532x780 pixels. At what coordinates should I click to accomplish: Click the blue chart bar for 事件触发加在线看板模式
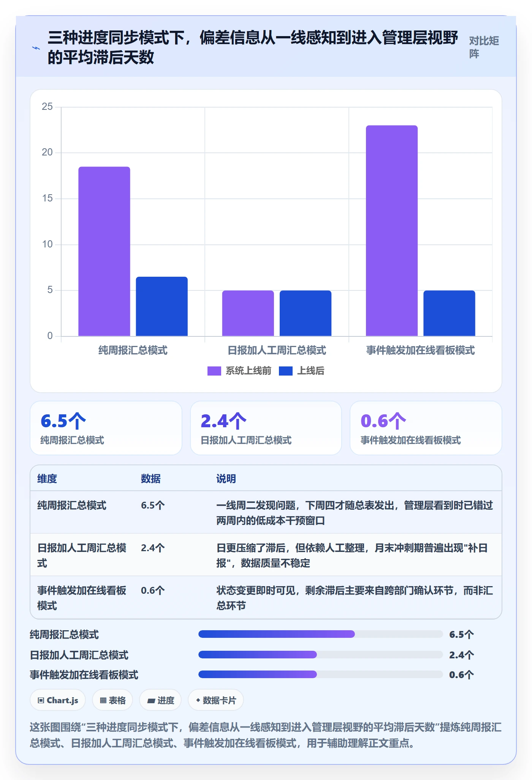[x=449, y=313]
